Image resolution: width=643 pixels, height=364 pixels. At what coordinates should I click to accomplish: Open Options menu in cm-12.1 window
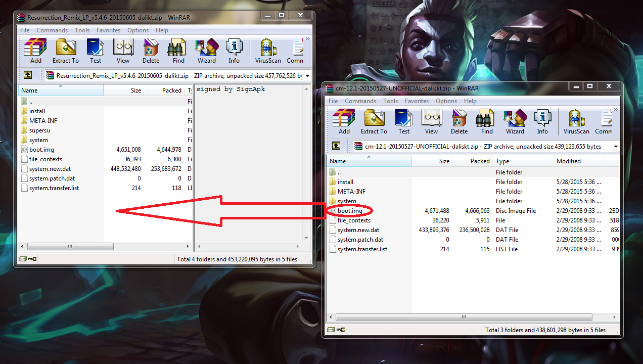(446, 101)
